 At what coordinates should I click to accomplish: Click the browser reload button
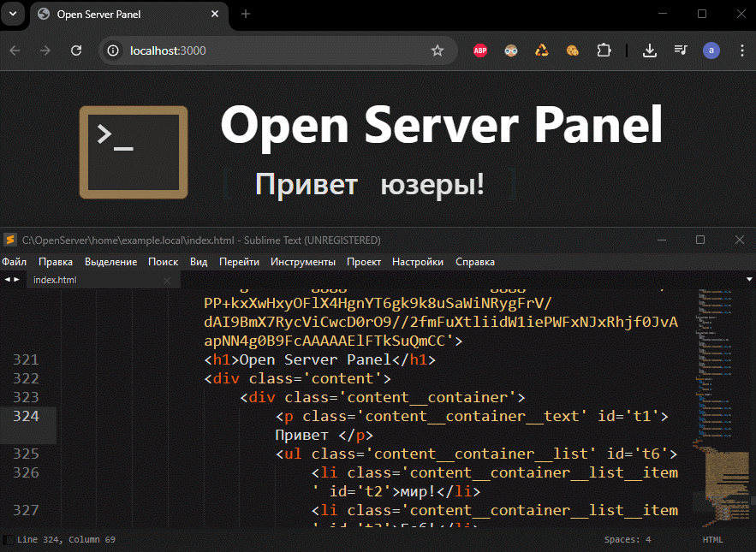(76, 50)
